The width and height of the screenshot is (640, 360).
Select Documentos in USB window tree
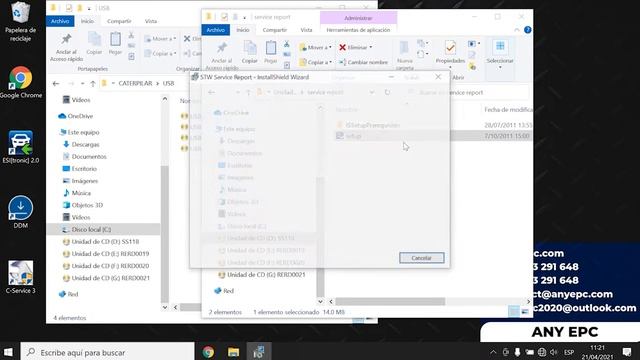click(84, 157)
